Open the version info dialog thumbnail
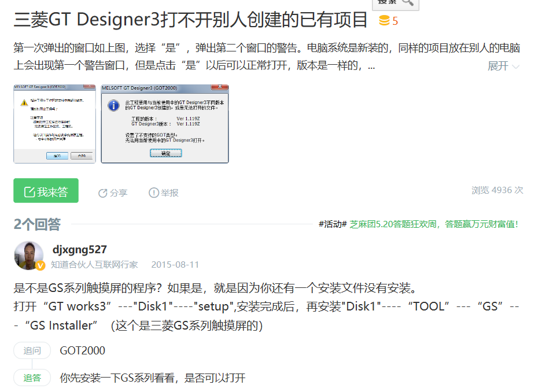This screenshot has width=553, height=392. click(165, 123)
